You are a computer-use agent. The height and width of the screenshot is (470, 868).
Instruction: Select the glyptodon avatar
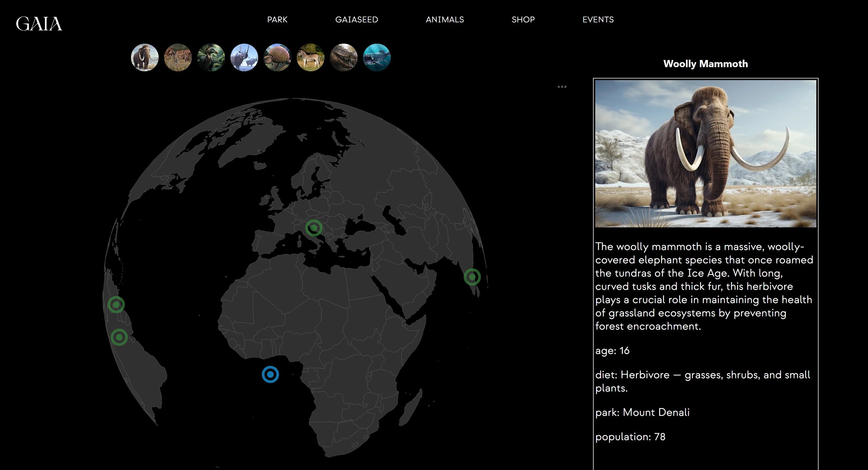pyautogui.click(x=278, y=57)
